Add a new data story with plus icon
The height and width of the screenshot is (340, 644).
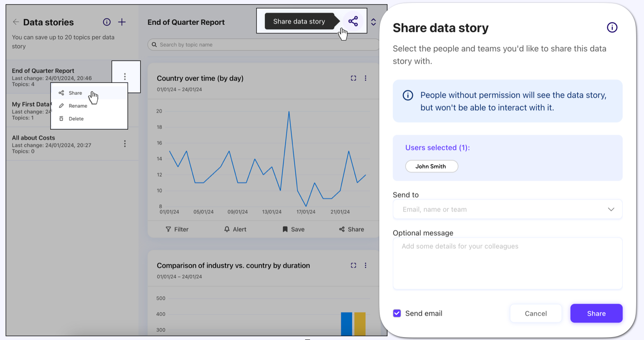click(122, 22)
